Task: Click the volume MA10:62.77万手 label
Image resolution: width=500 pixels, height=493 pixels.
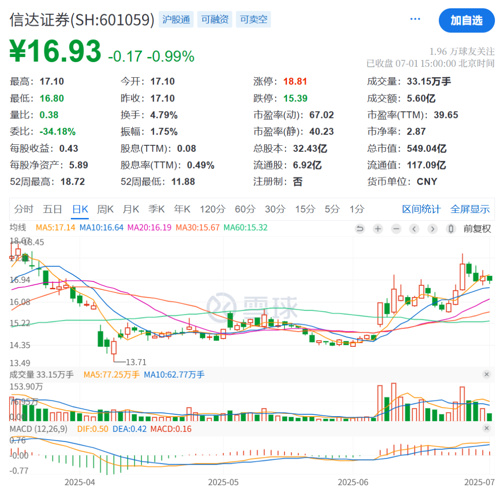Action: point(174,375)
